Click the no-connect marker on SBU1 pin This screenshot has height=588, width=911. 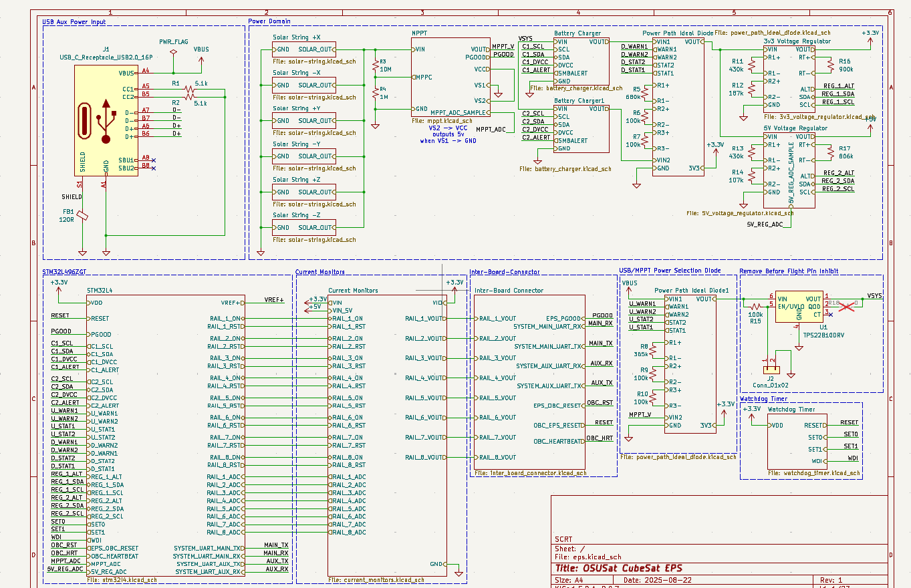pyautogui.click(x=154, y=160)
